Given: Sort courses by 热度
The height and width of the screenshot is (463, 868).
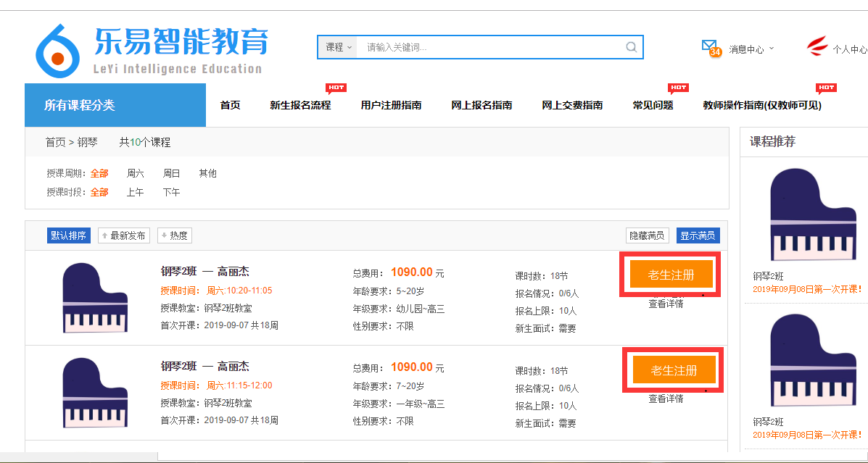Looking at the screenshot, I should pyautogui.click(x=175, y=235).
